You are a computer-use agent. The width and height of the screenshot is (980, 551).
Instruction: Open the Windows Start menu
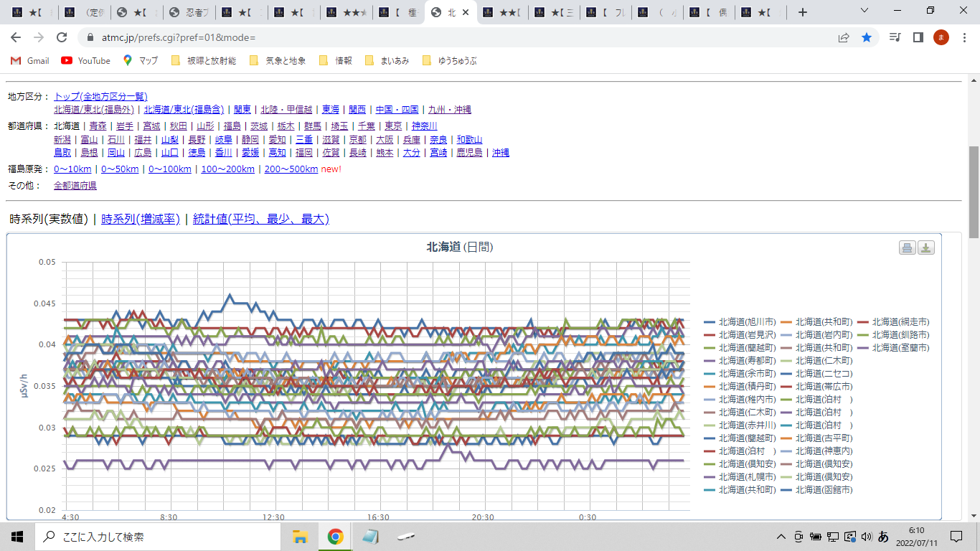(x=17, y=537)
